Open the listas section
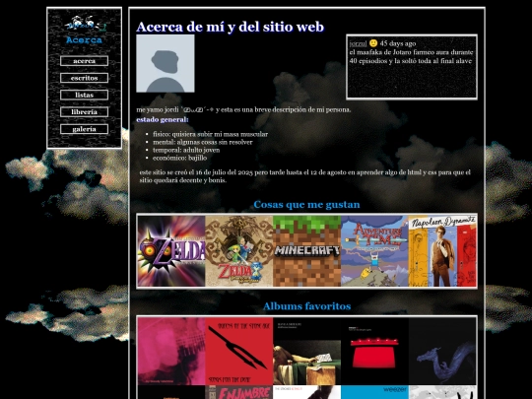 point(84,95)
